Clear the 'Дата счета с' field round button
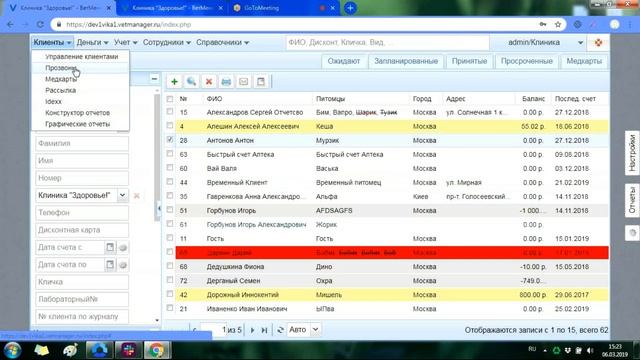Screen dimensions: 640x360 click(x=123, y=248)
